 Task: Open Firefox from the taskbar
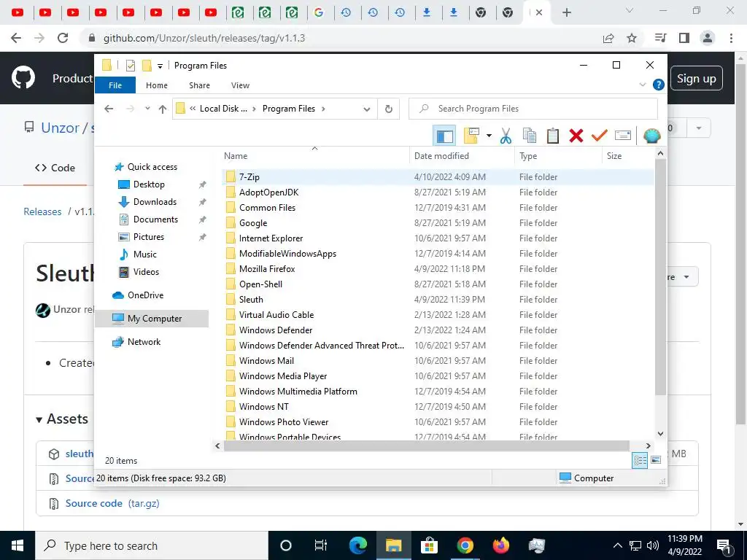[500, 545]
